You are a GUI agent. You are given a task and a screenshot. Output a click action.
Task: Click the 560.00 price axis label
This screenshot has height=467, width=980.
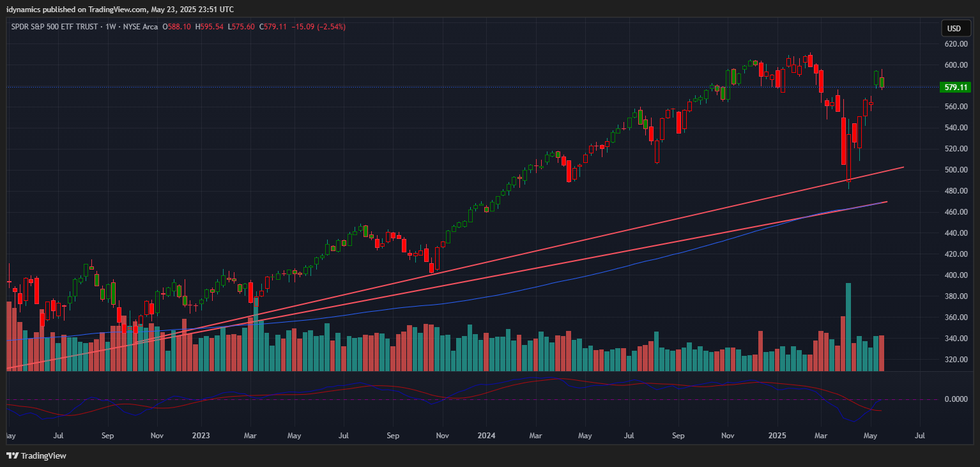[956, 107]
